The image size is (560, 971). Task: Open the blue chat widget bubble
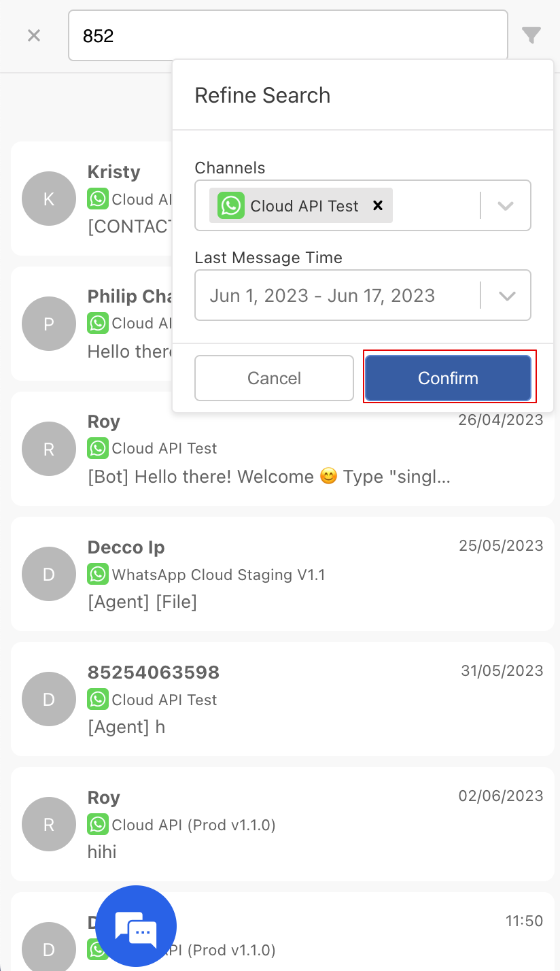(x=136, y=925)
